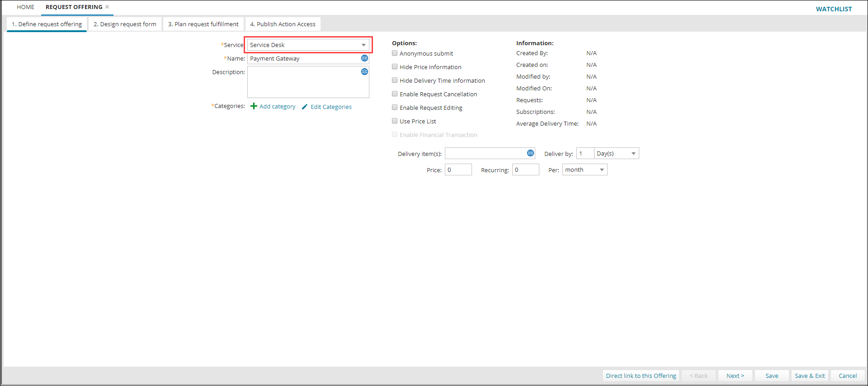Tick the Use Price List checkbox
This screenshot has height=386, width=868.
click(395, 121)
